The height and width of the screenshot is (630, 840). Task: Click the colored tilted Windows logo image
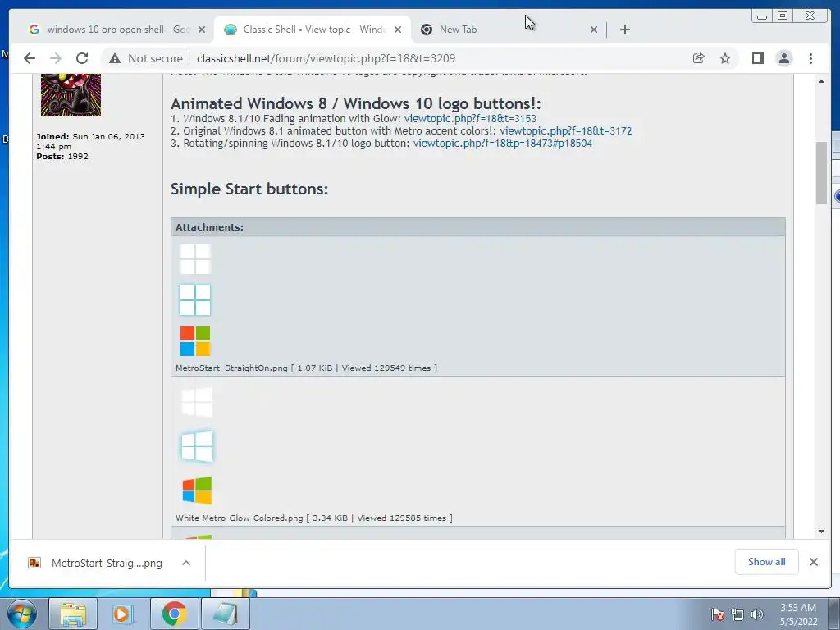tap(197, 491)
